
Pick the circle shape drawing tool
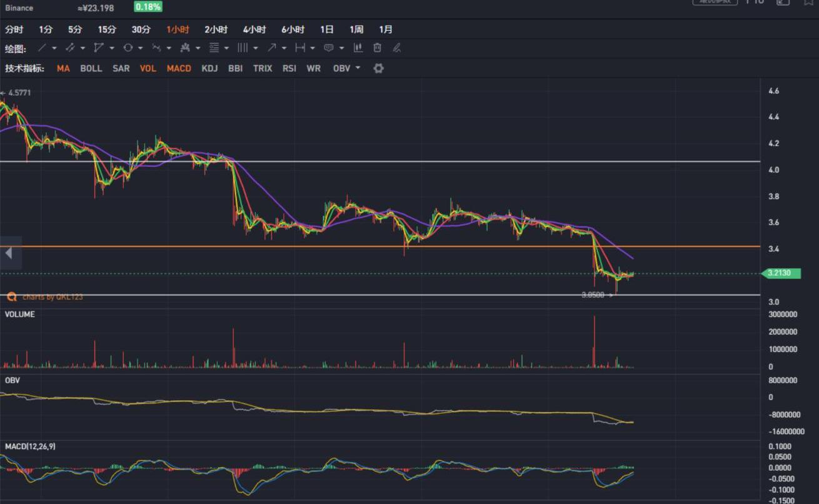click(128, 48)
